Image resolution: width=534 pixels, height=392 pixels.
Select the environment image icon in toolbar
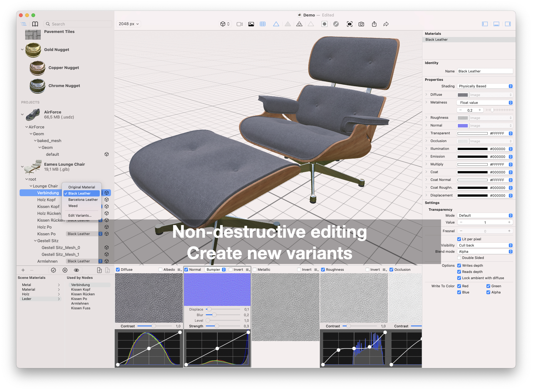point(251,24)
